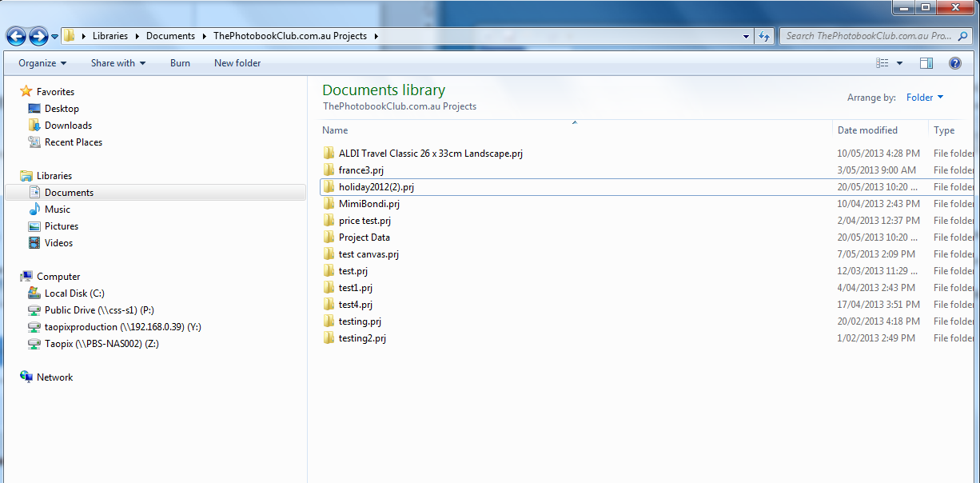Click date 10/04/2013 2:43 PM
This screenshot has width=980, height=483.
pyautogui.click(x=878, y=204)
